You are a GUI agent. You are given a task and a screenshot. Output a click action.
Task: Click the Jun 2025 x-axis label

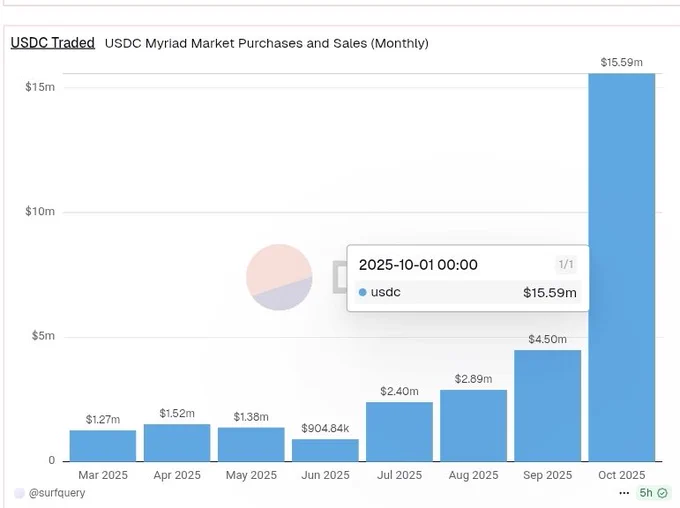(325, 475)
